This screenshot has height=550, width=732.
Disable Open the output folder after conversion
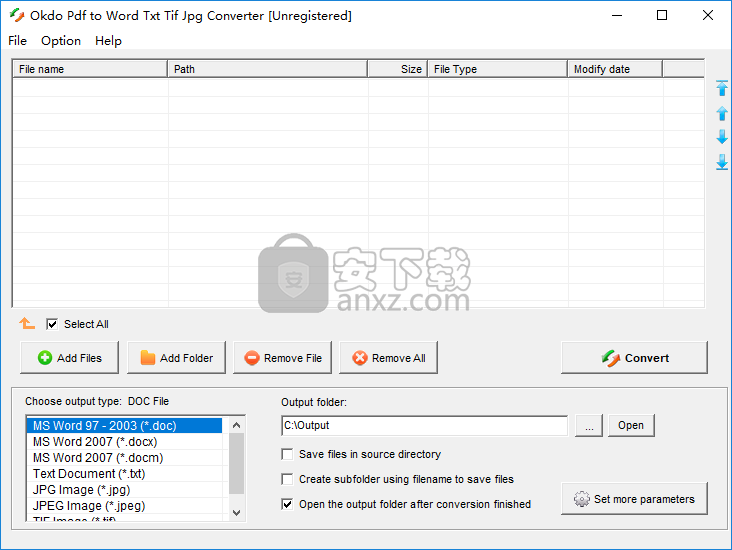pyautogui.click(x=288, y=504)
